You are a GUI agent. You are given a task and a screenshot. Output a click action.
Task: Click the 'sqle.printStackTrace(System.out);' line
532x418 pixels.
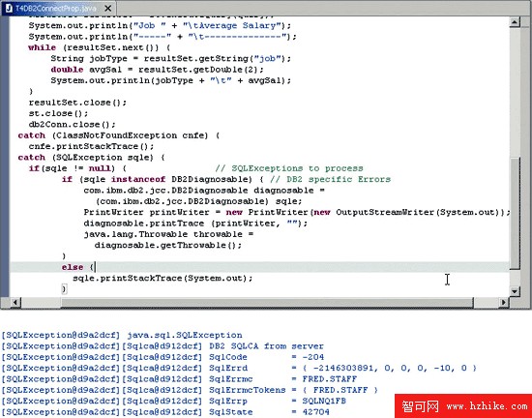(163, 279)
